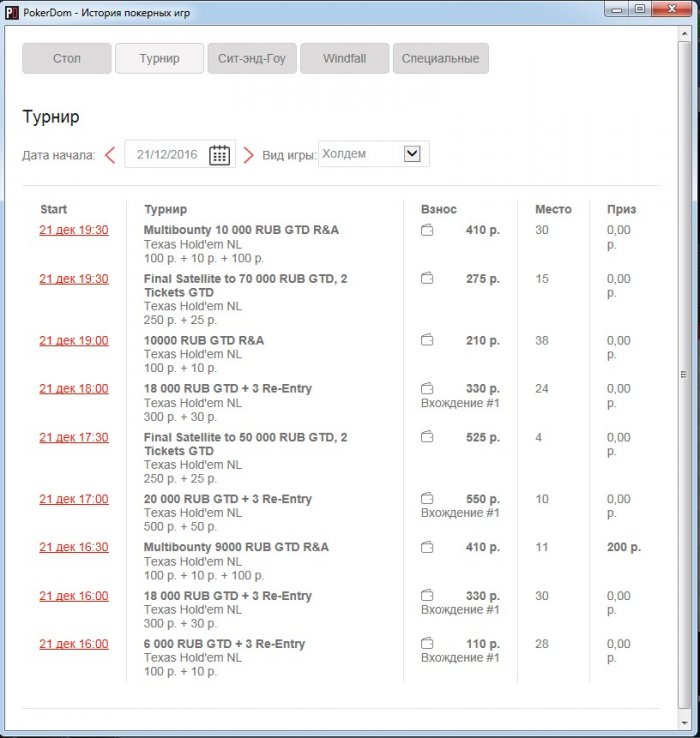Open 21 дек 16:00 link for 6 000 RUB
Screen dimensions: 700x738
click(x=74, y=644)
